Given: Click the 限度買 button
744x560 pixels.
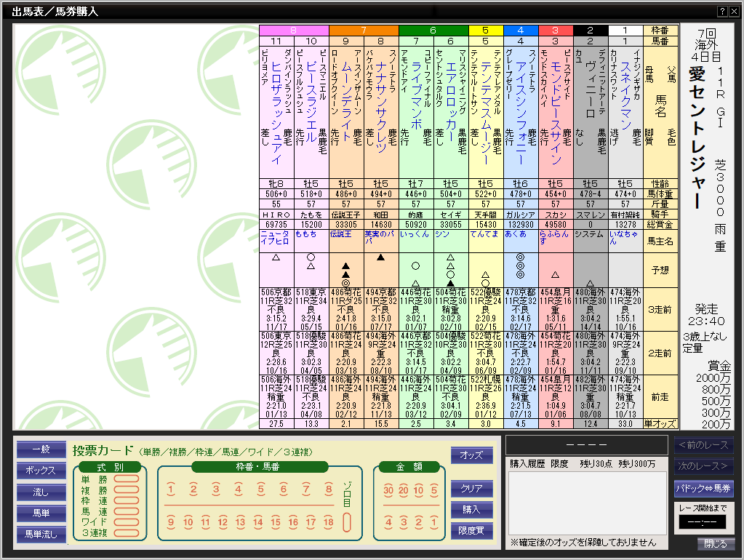Looking at the screenshot, I should (472, 531).
